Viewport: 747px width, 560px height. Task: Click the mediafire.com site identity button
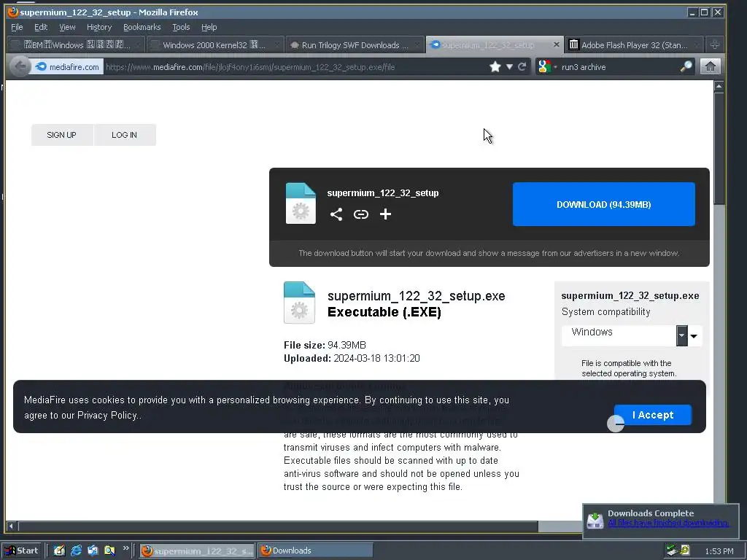[x=67, y=67]
